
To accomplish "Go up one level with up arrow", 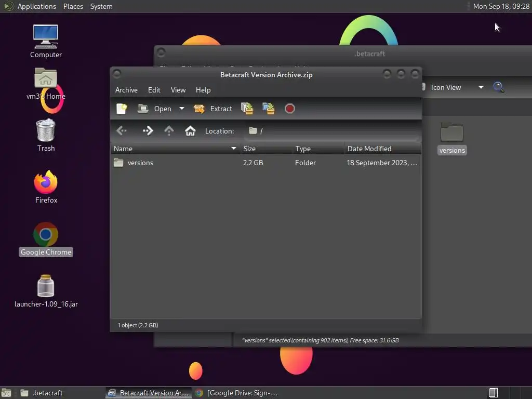I will [169, 130].
